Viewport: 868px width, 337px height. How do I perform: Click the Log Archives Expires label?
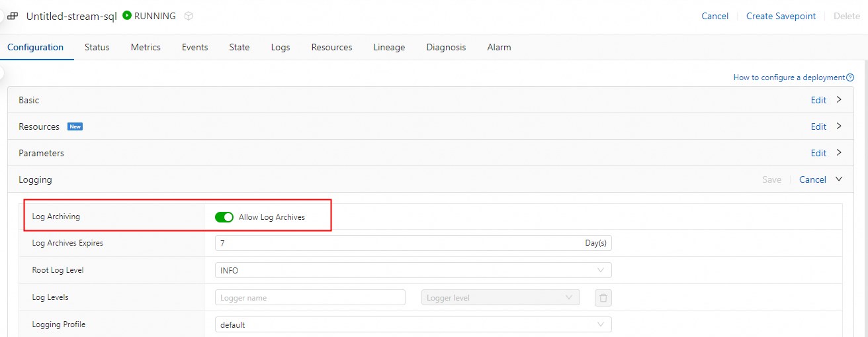tap(67, 243)
